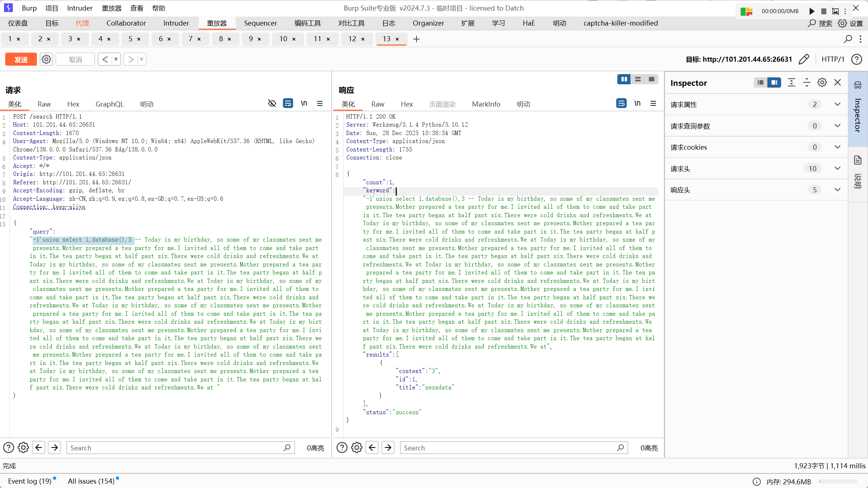Click the memory usage bar
Screen dimensions: 868x488
tap(837, 481)
